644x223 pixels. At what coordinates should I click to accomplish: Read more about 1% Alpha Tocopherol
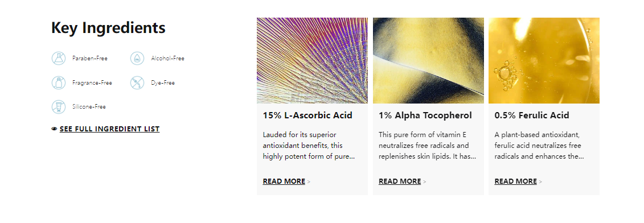coord(400,181)
